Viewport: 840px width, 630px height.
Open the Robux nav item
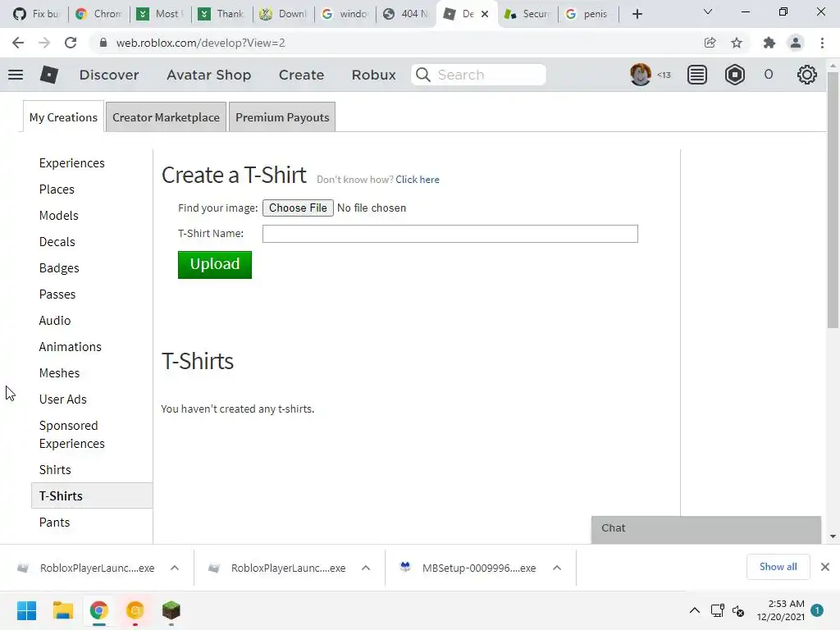[374, 75]
